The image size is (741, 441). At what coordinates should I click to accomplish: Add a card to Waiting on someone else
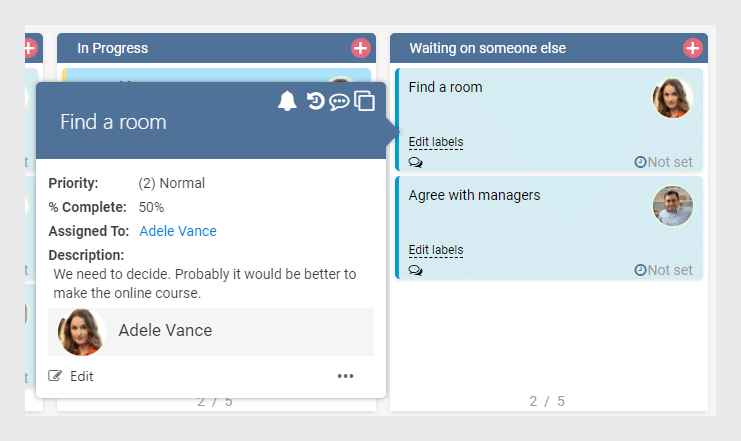point(692,48)
